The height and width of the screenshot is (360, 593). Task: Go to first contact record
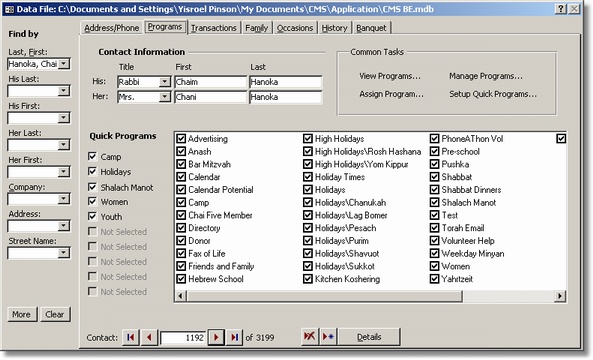(x=131, y=337)
